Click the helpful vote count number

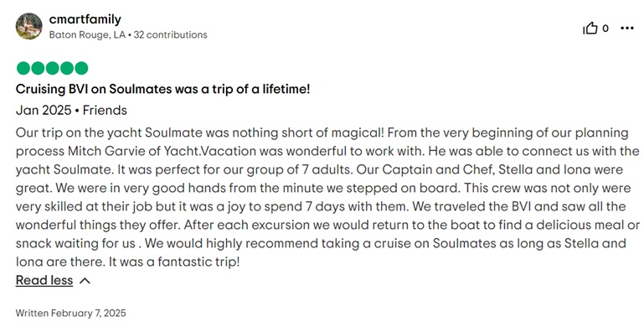[605, 29]
